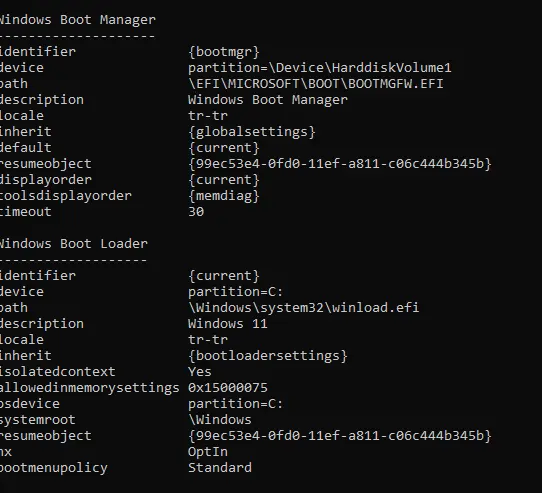Click the {globalsettings} inherit value
Image resolution: width=542 pixels, height=493 pixels.
tap(252, 132)
